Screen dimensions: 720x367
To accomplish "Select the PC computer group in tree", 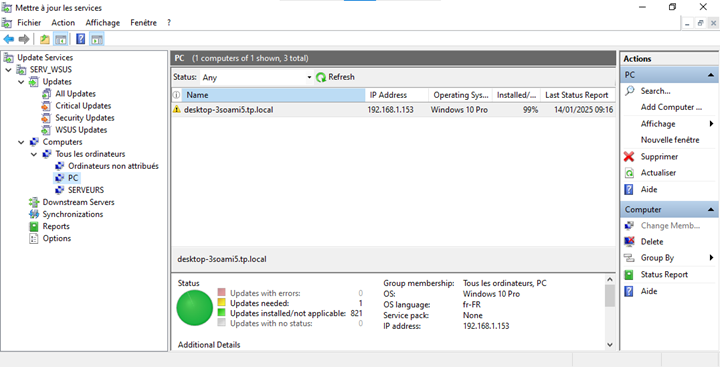I will (73, 178).
